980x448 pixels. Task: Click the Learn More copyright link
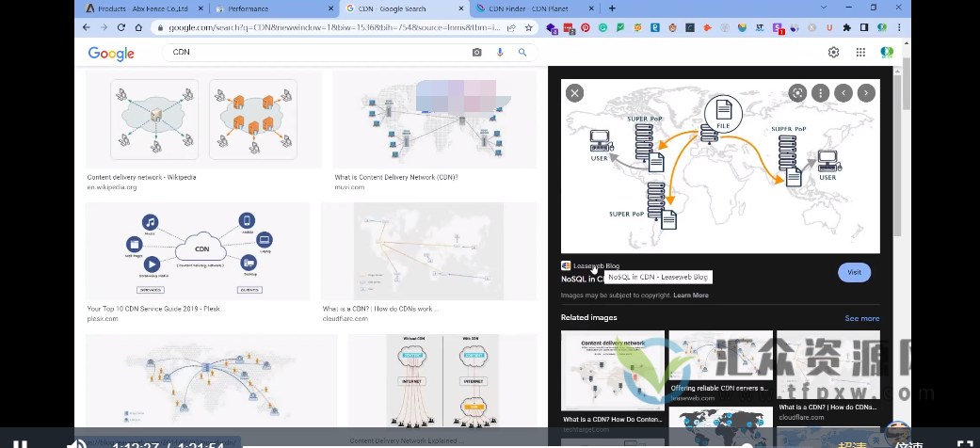691,296
